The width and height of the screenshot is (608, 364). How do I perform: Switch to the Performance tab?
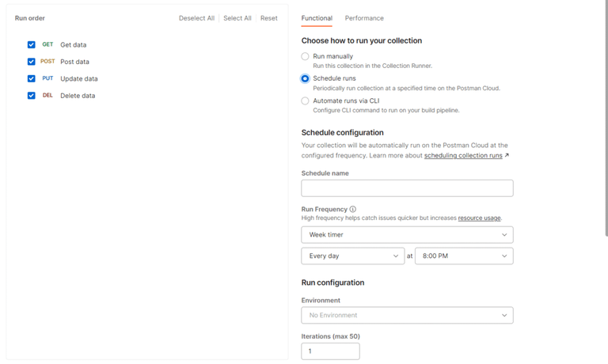pyautogui.click(x=364, y=18)
